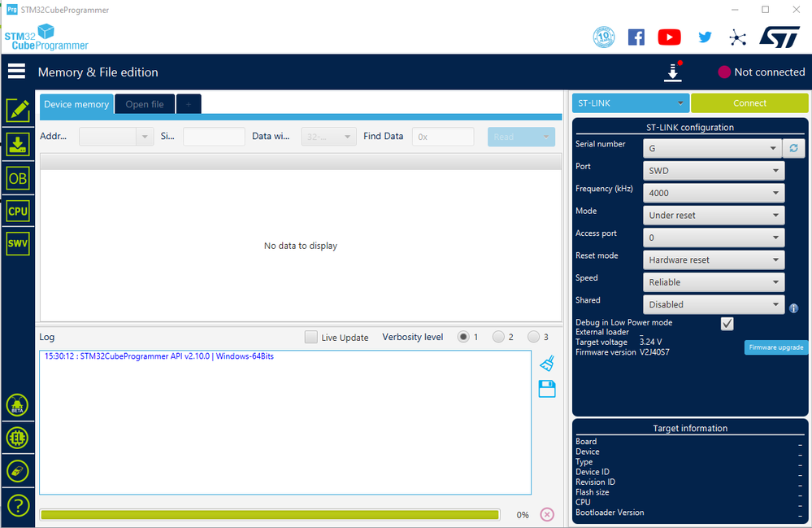Toggle Debug in Low Power mode checkbox
Image resolution: width=812 pixels, height=528 pixels.
pos(727,323)
